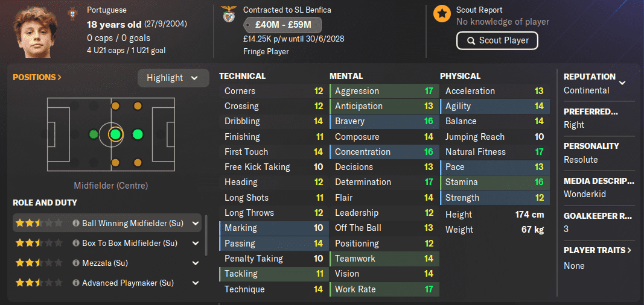The width and height of the screenshot is (644, 305).
Task: Select the attacking midfielder centre position dot
Action: click(x=138, y=134)
